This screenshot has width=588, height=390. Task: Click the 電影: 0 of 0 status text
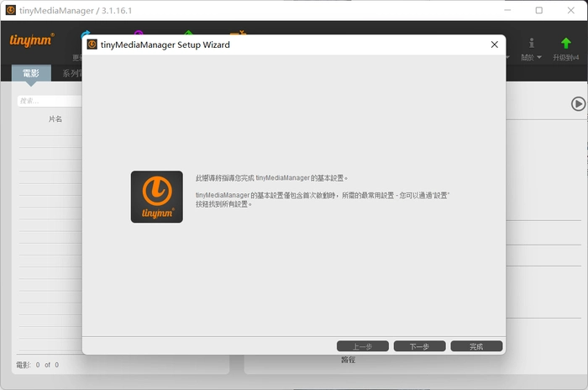pos(37,365)
